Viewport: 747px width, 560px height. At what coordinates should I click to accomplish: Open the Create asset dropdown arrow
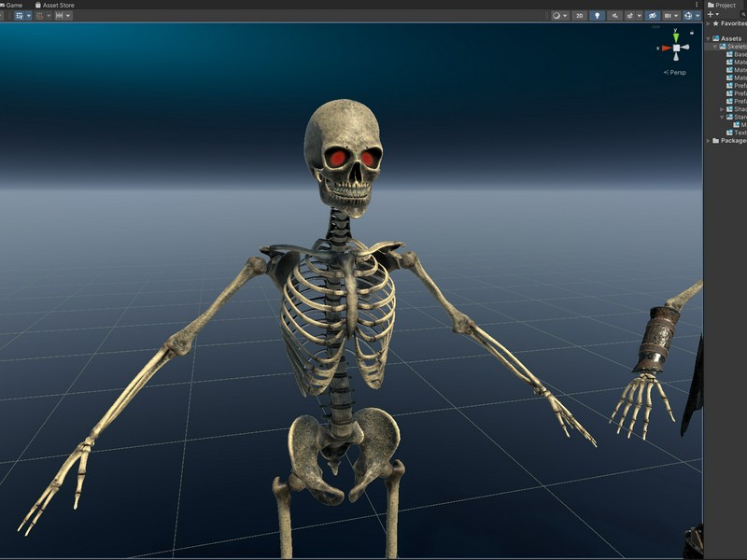(717, 15)
